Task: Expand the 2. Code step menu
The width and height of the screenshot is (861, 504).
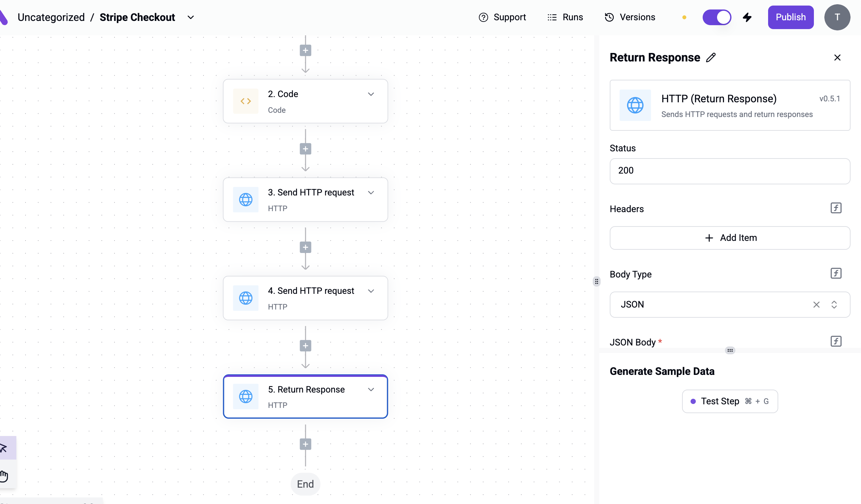Action: (x=371, y=94)
